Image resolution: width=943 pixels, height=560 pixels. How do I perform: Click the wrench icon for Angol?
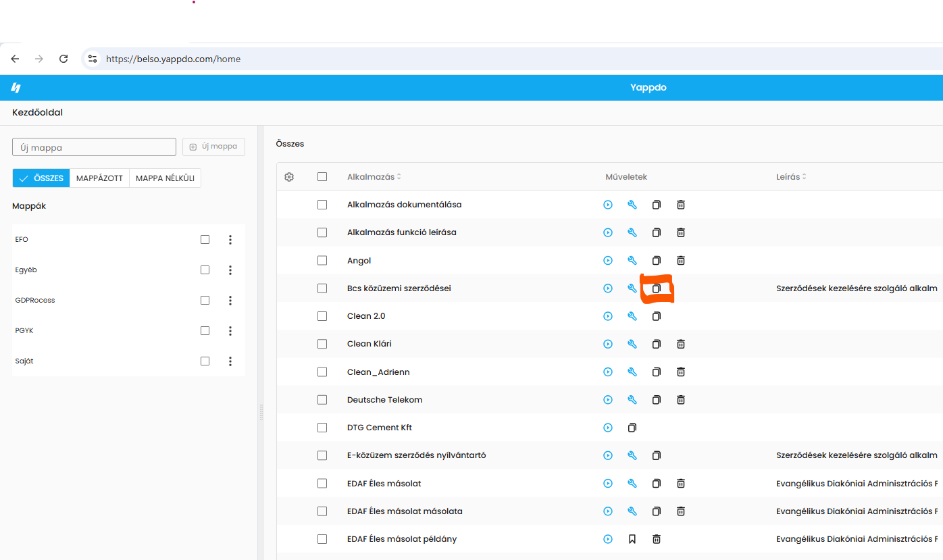coord(632,260)
